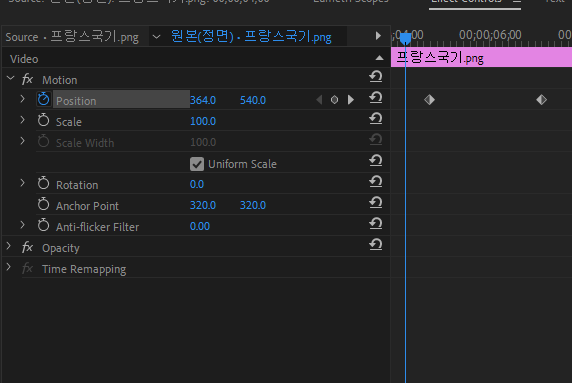The width and height of the screenshot is (572, 383).
Task: Click the Time Remapping label
Action: tap(84, 269)
